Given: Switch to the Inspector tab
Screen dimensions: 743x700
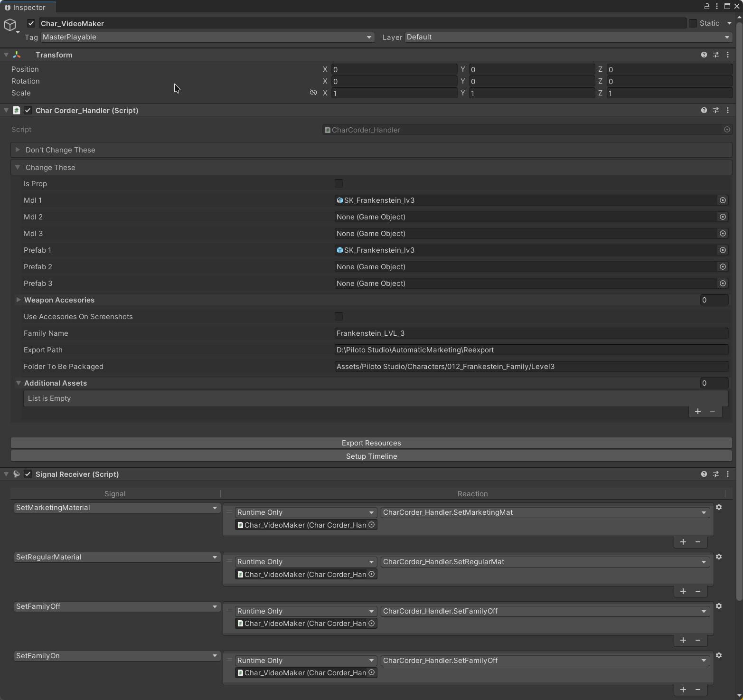Looking at the screenshot, I should point(27,7).
